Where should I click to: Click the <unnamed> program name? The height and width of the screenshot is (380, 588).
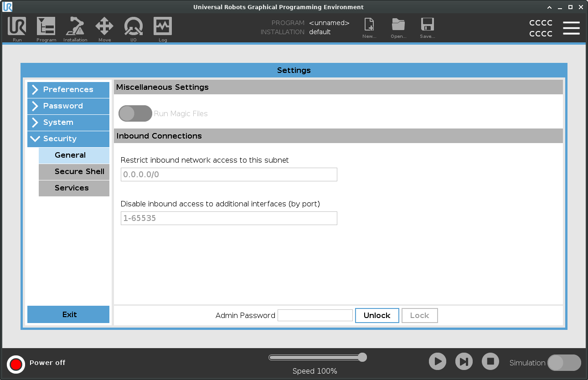[329, 23]
